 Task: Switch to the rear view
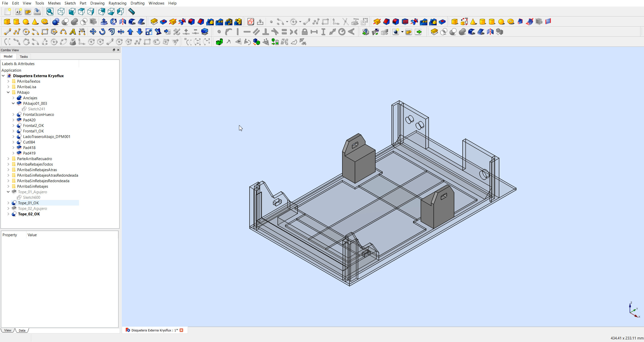[x=102, y=12]
